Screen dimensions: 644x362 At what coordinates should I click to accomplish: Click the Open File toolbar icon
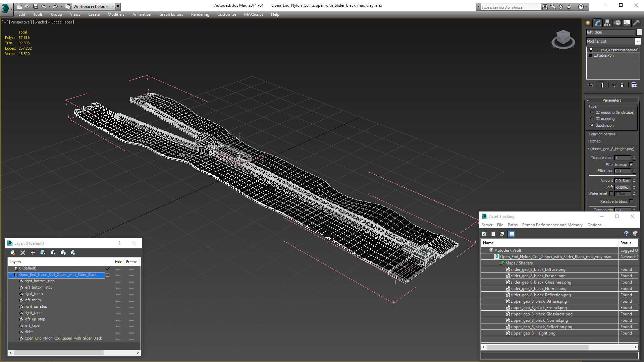click(27, 6)
